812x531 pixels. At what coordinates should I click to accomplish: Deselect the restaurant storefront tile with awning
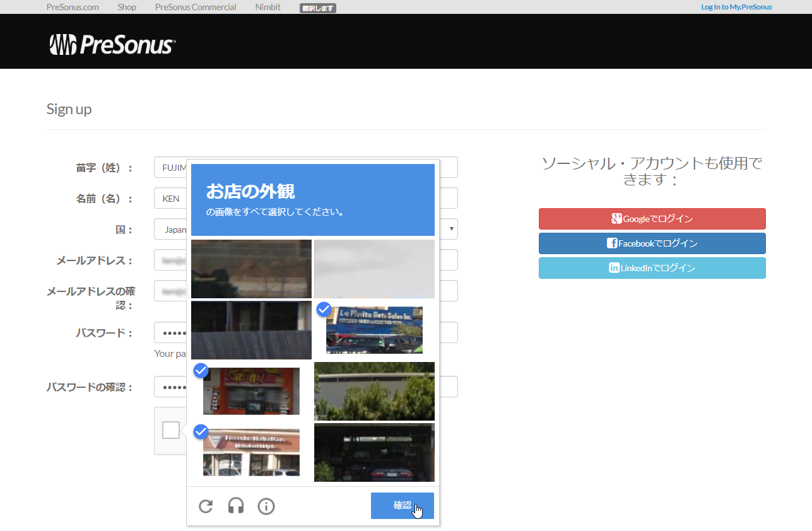point(251,452)
